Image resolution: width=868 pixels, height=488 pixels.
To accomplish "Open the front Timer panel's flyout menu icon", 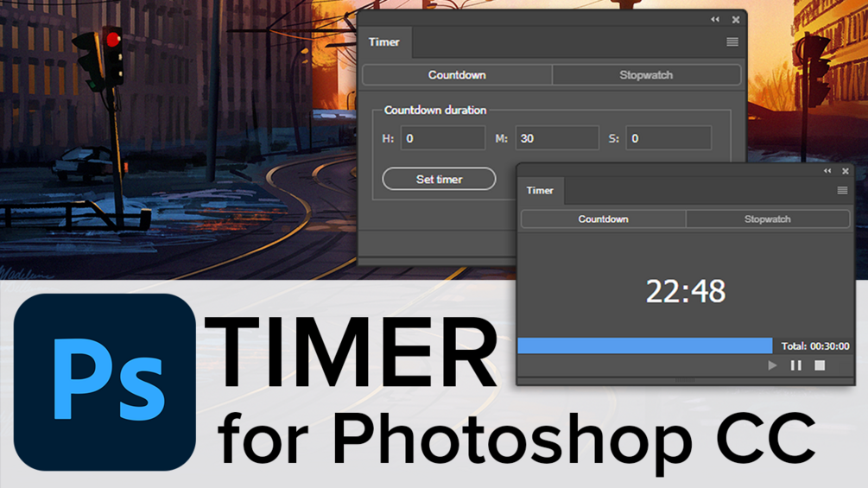I will (842, 190).
